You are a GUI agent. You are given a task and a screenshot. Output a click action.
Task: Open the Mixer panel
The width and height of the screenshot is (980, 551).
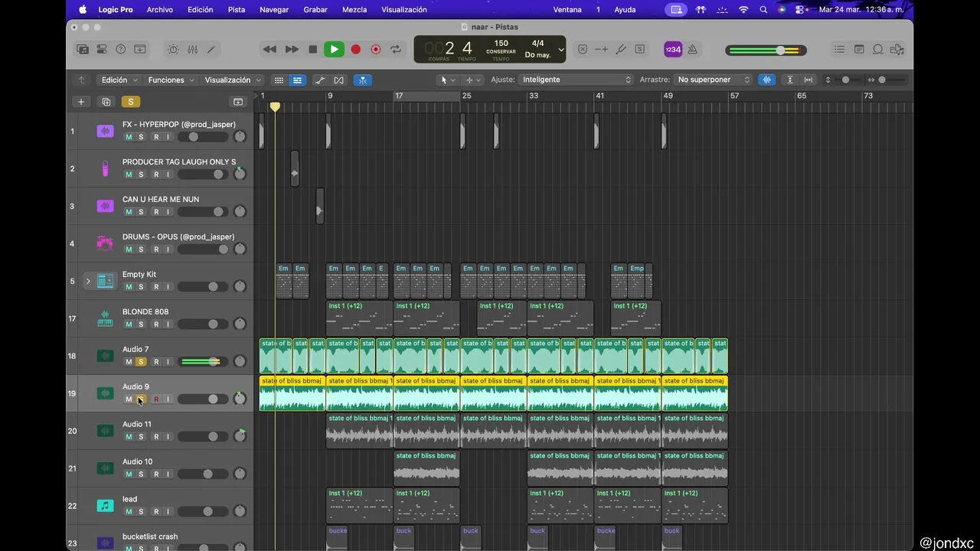(192, 49)
